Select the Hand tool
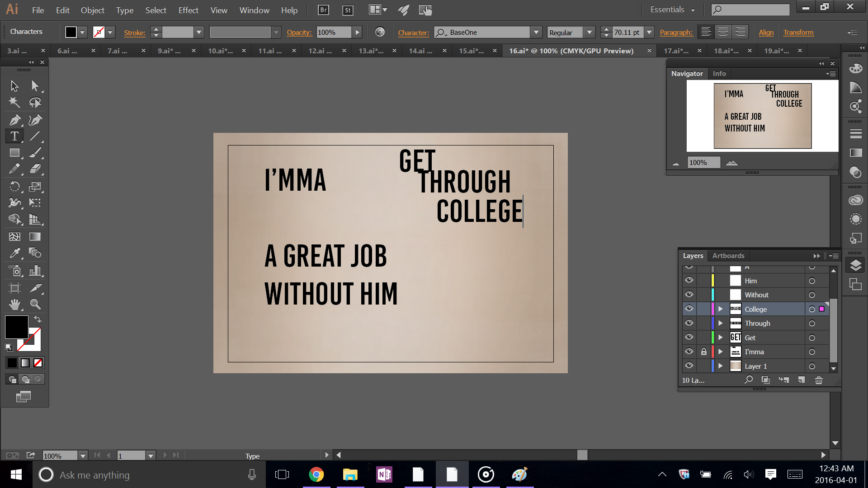The width and height of the screenshot is (868, 488). tap(14, 305)
